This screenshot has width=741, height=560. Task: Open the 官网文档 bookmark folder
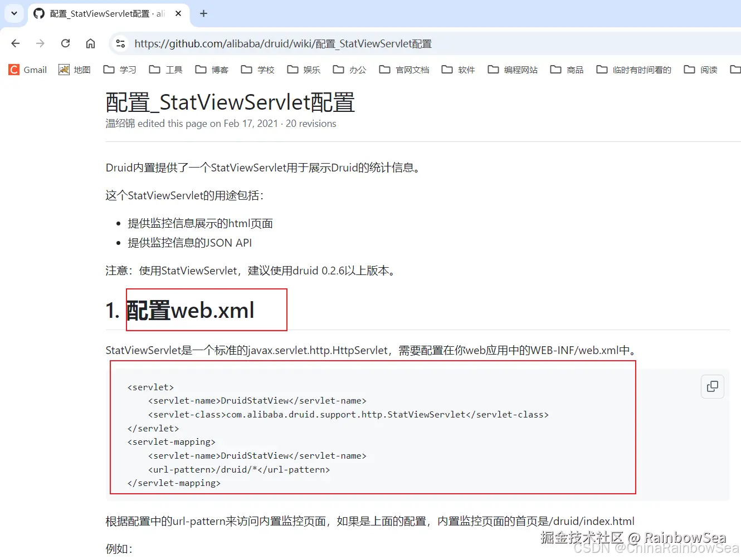404,70
